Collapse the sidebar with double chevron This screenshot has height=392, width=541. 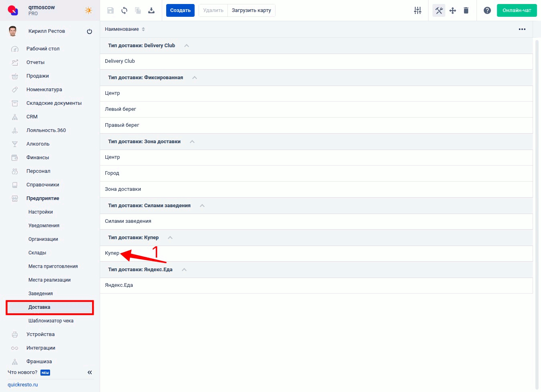[90, 372]
